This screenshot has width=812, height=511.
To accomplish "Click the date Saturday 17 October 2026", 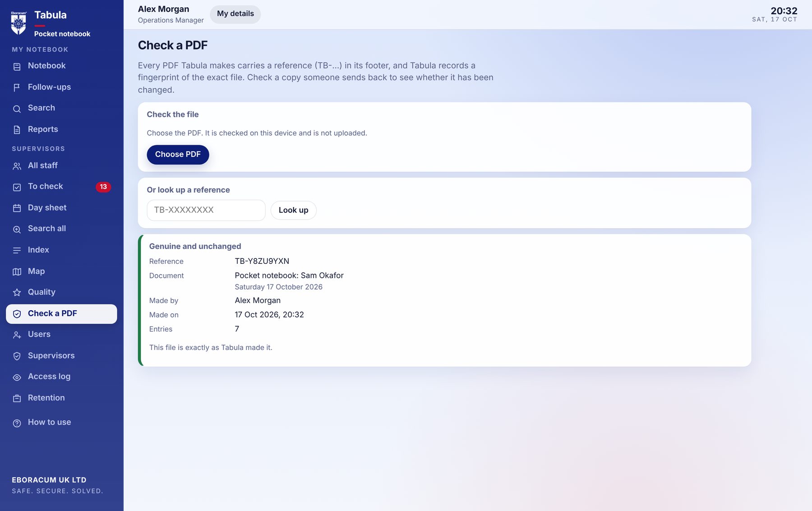I will coord(279,287).
